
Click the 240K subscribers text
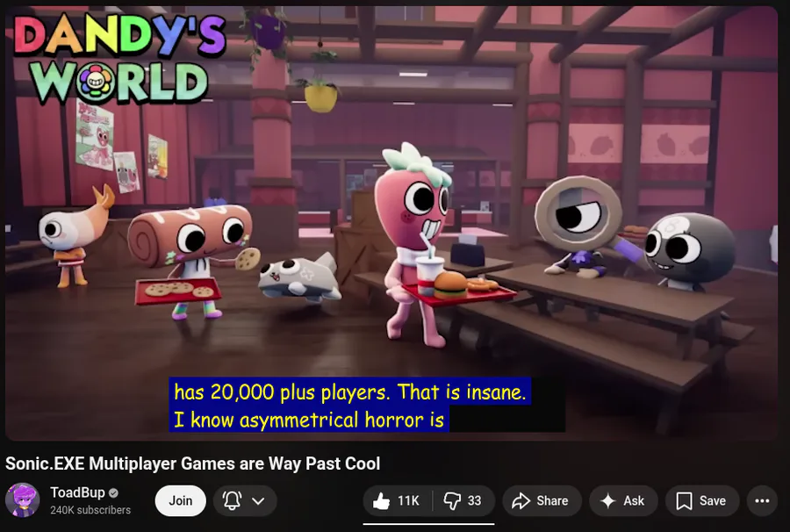click(90, 510)
